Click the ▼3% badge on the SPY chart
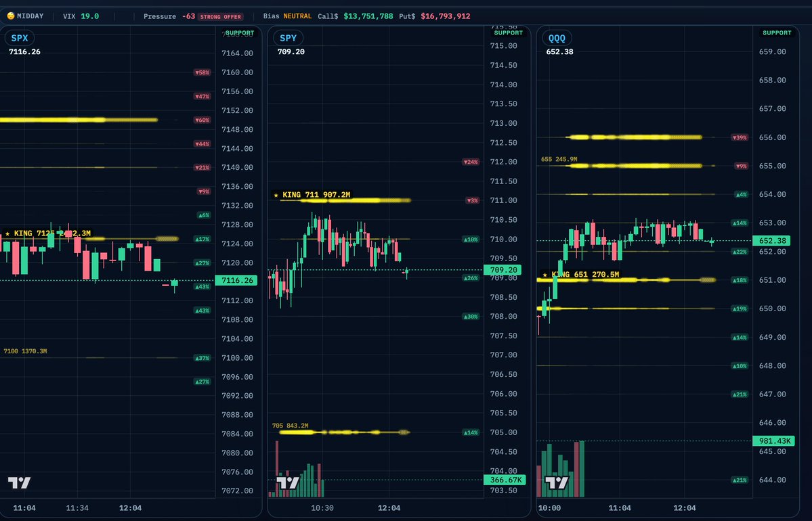 (472, 200)
